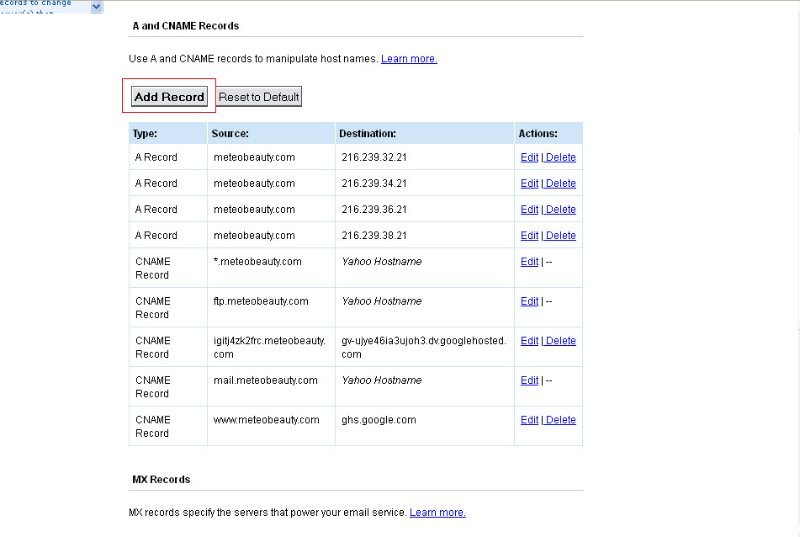Viewport: 800px width, 537px height.
Task: Click the Type: column header
Action: 168,133
